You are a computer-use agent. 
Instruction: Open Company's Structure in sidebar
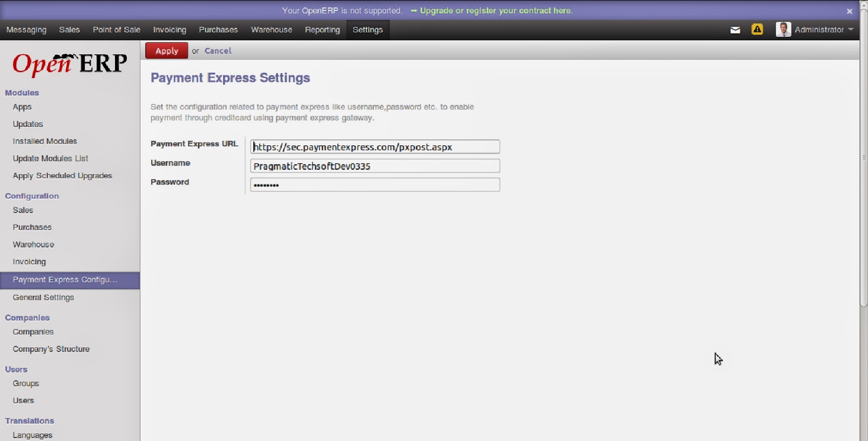tap(52, 349)
